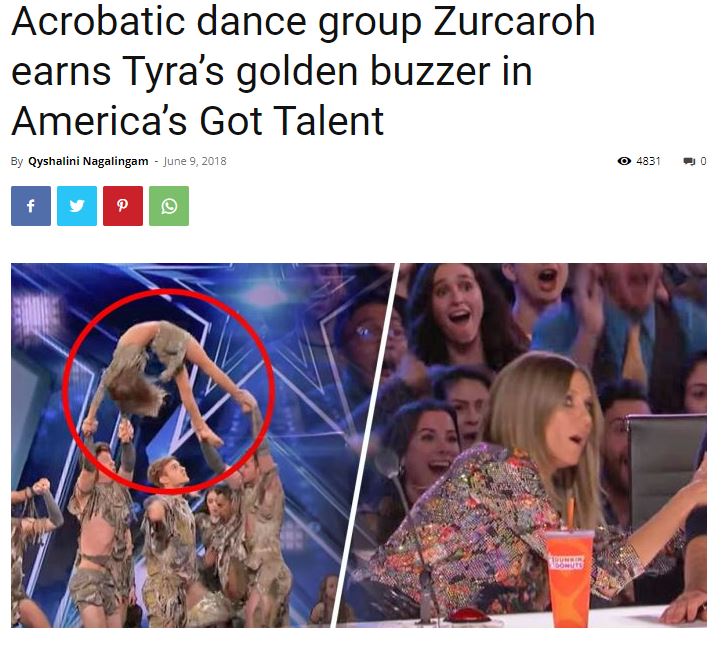Share via the green WhatsApp button
Viewport: 727px width, 652px height.
[x=169, y=206]
